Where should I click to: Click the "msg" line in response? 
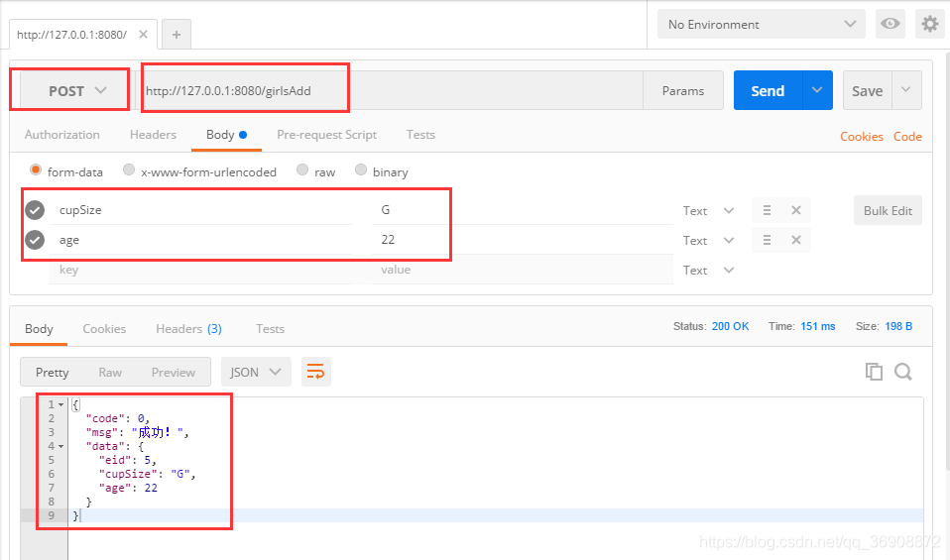[x=138, y=432]
